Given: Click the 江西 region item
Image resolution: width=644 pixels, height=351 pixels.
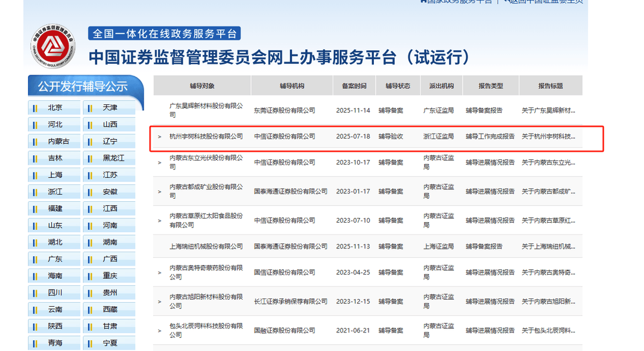Looking at the screenshot, I should [x=110, y=209].
